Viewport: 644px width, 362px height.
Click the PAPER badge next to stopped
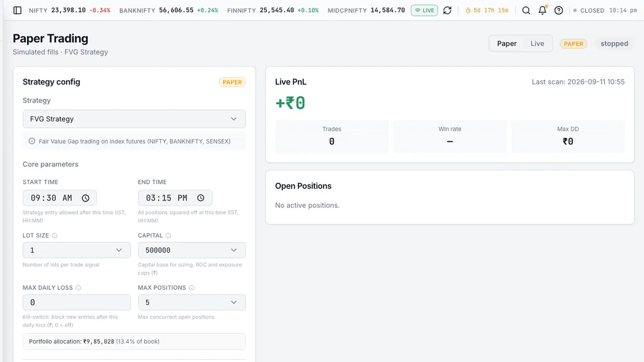click(573, 43)
